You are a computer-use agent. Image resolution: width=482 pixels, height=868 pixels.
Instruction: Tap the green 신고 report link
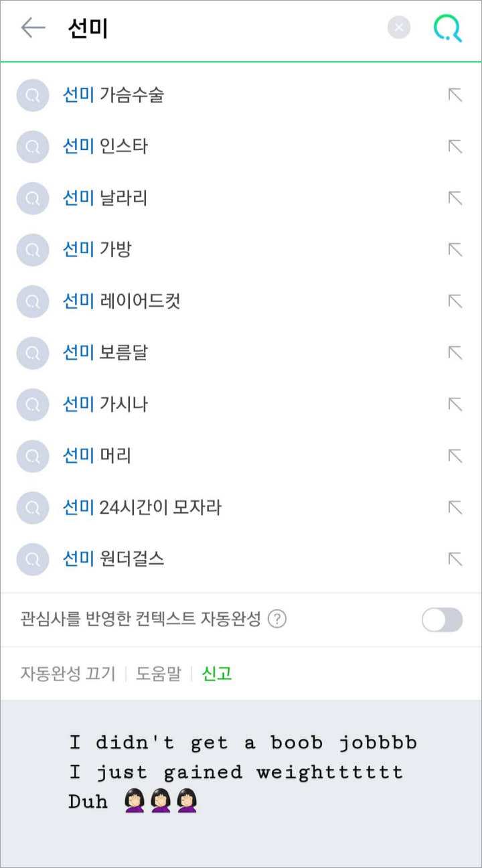pos(217,674)
